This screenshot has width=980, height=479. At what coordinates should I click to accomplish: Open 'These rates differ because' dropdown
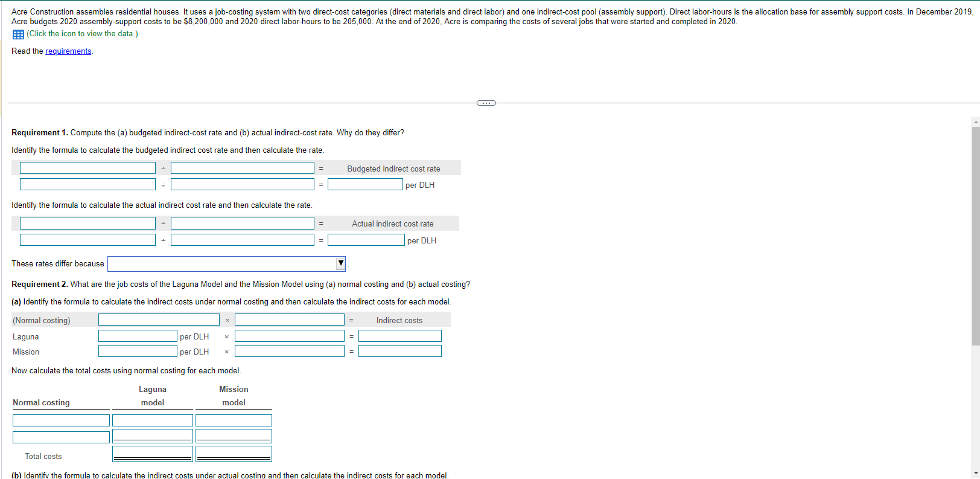click(226, 264)
